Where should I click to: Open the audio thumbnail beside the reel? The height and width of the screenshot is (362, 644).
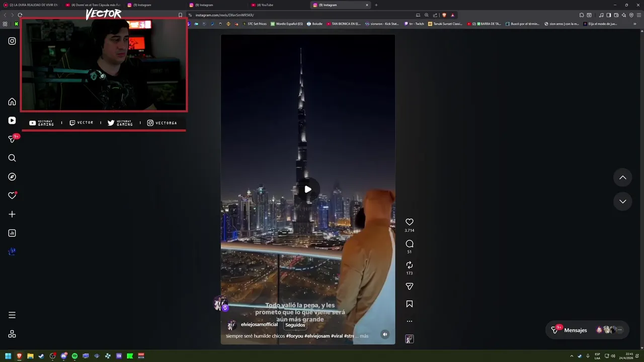tap(410, 339)
